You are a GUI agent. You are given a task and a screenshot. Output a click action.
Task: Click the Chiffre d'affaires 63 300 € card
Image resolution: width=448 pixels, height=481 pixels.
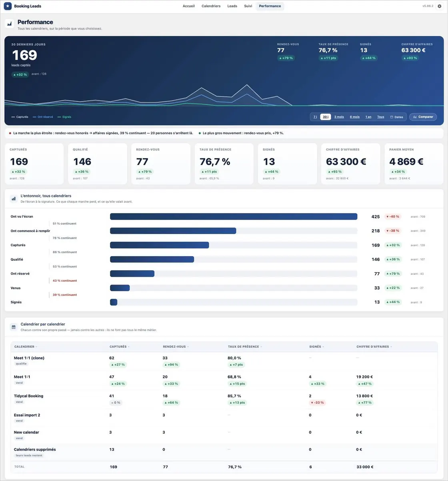[x=350, y=164]
